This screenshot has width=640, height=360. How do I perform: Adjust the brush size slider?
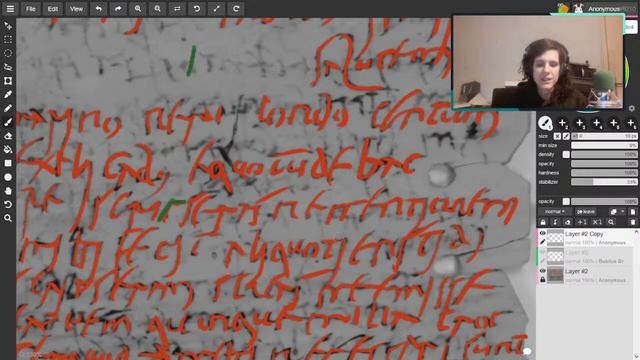click(604, 136)
